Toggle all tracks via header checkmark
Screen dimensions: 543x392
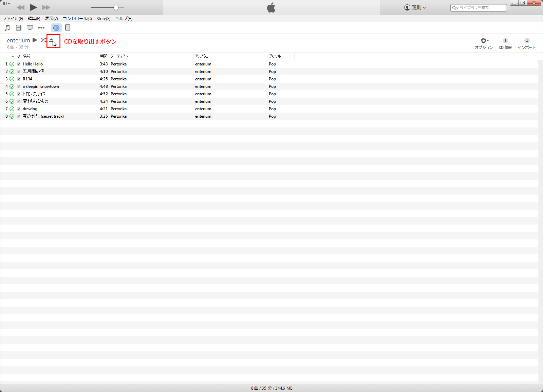[x=19, y=56]
